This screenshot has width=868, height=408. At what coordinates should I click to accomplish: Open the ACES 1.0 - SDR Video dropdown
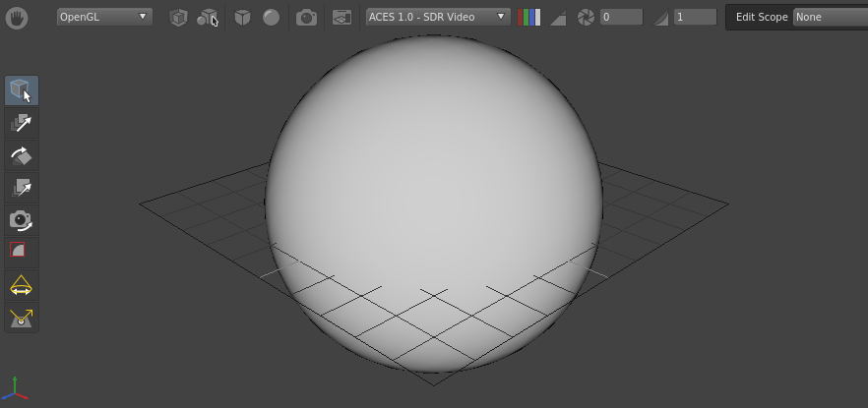(438, 17)
